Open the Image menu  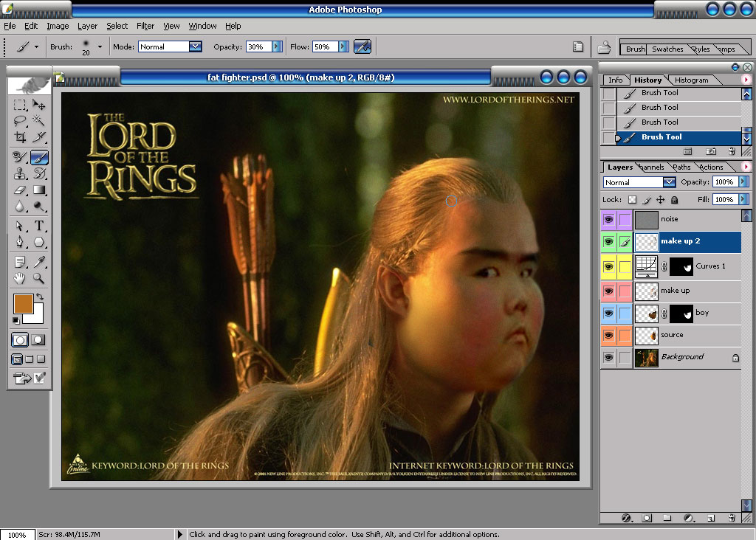point(58,26)
